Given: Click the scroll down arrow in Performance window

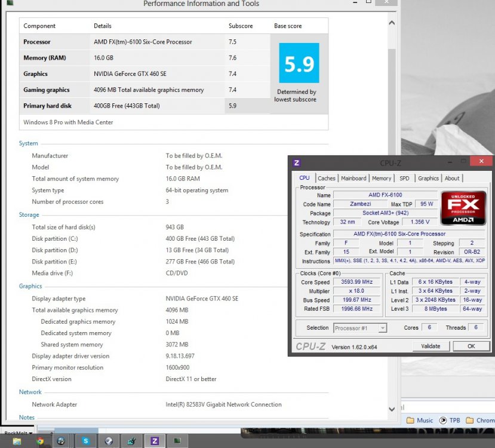Looking at the screenshot, I should (x=392, y=409).
